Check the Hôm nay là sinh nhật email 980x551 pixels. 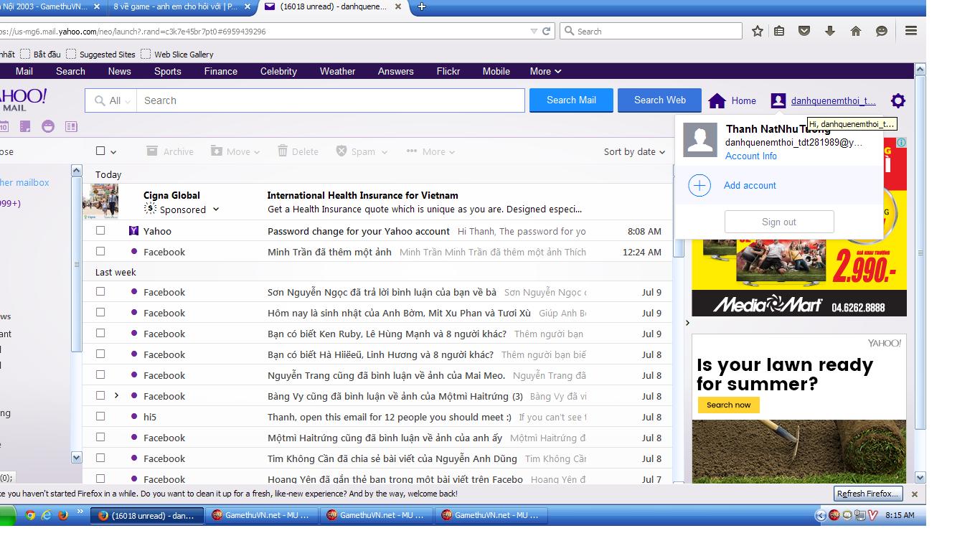tap(100, 312)
